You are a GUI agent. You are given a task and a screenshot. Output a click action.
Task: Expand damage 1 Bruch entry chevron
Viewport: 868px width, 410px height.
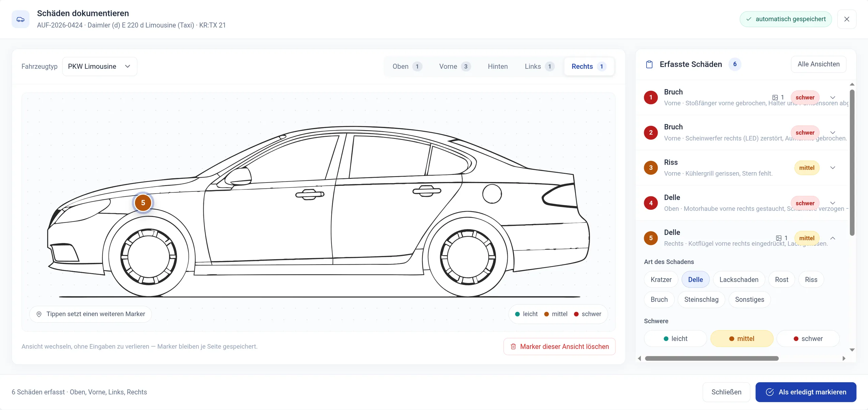pos(833,98)
